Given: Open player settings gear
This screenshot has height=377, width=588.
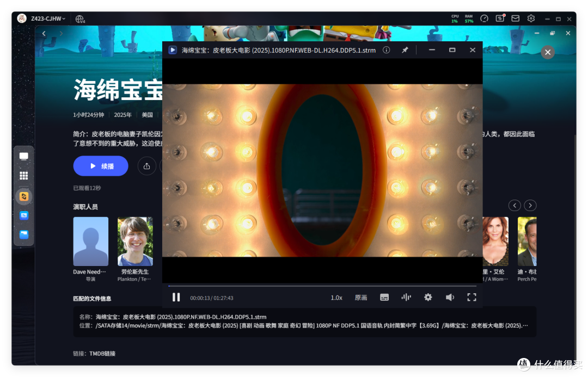Looking at the screenshot, I should (x=428, y=298).
